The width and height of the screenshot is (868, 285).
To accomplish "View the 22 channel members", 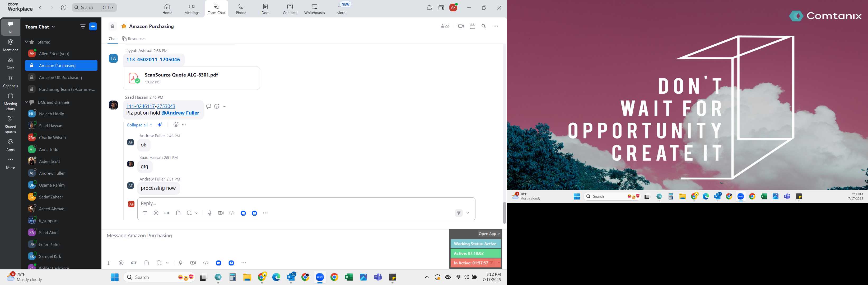I will click(445, 26).
